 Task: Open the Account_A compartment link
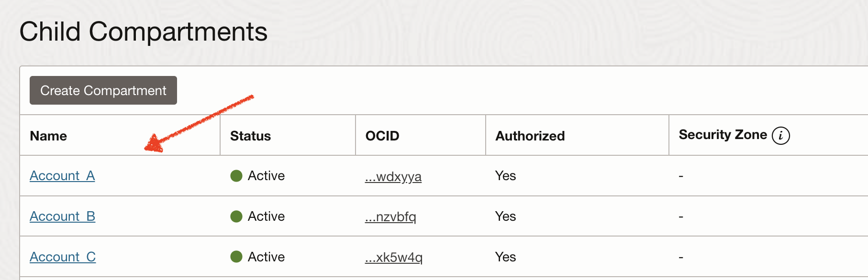coord(62,176)
